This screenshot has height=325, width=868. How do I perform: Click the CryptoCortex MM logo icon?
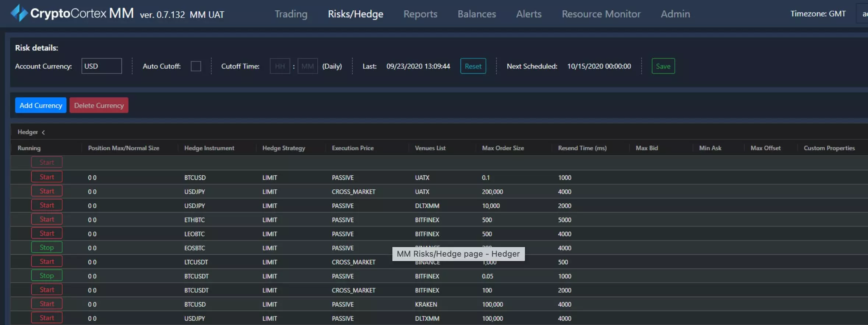click(x=19, y=13)
